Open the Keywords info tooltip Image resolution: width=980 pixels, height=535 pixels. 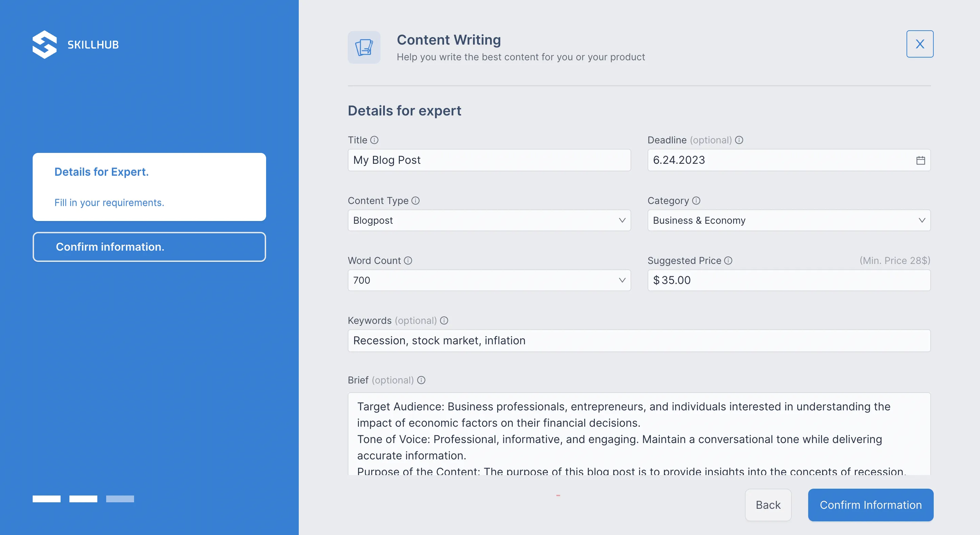click(444, 320)
